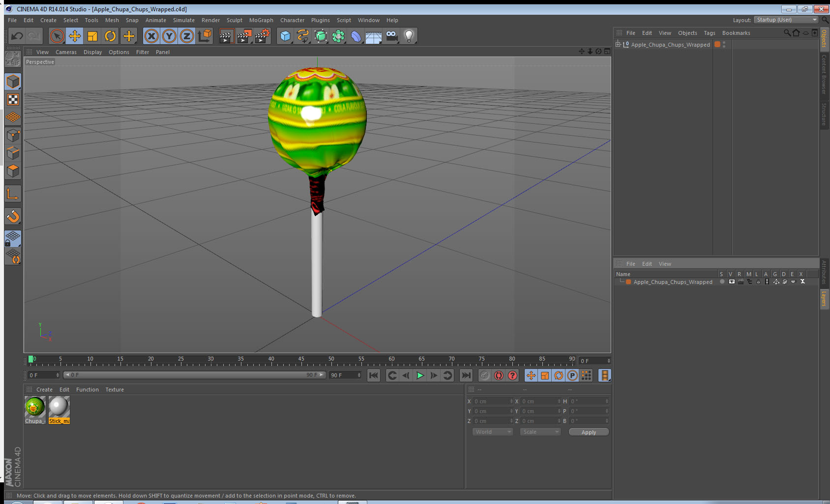Add a Light object

(409, 36)
